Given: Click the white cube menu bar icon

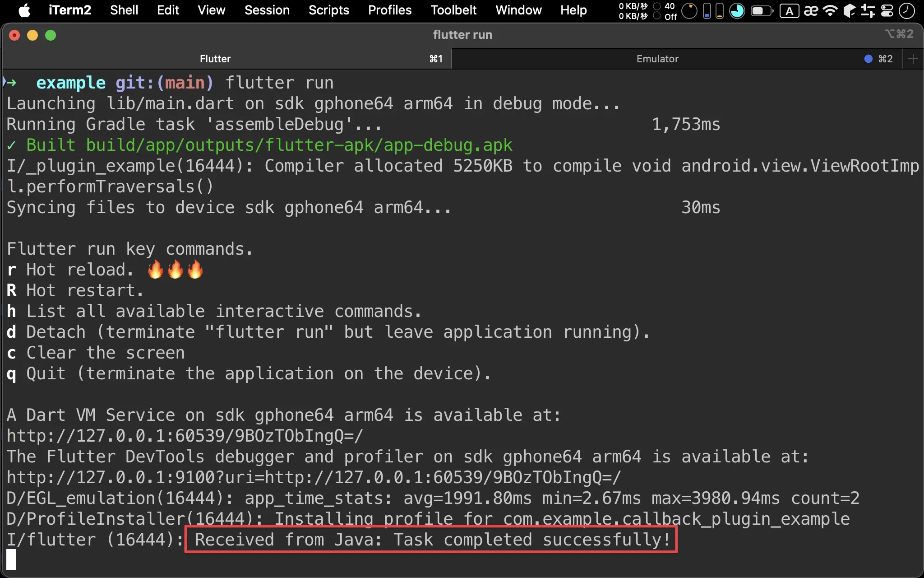Looking at the screenshot, I should pyautogui.click(x=849, y=11).
